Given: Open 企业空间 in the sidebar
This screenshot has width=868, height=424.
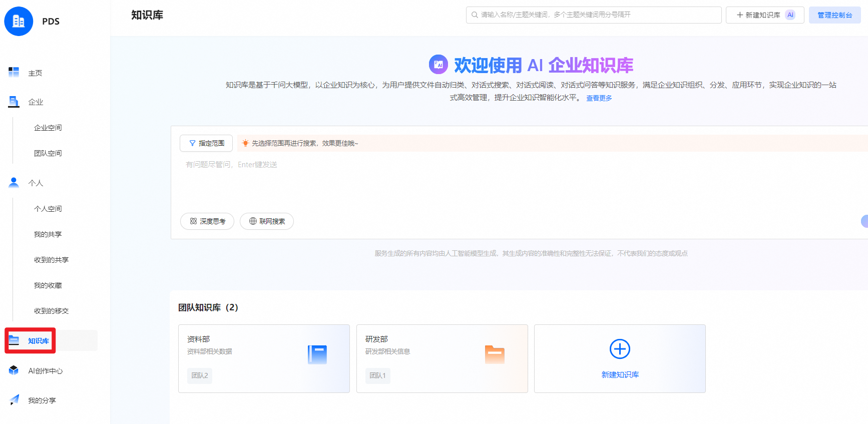Looking at the screenshot, I should (x=48, y=128).
